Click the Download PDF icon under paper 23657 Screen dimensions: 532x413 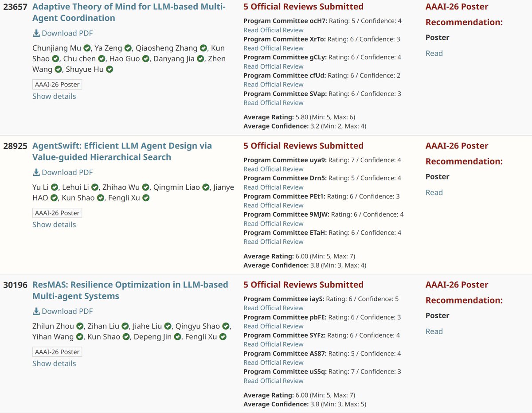point(37,33)
